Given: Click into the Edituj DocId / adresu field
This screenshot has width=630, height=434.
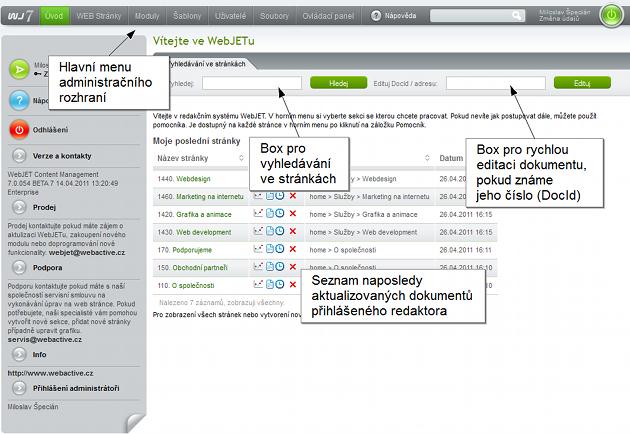Looking at the screenshot, I should 496,83.
